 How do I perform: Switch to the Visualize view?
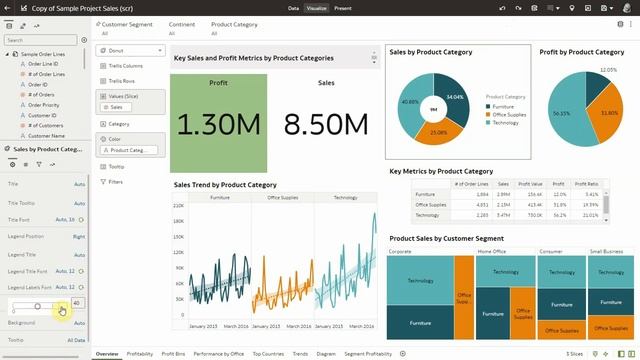[x=316, y=8]
